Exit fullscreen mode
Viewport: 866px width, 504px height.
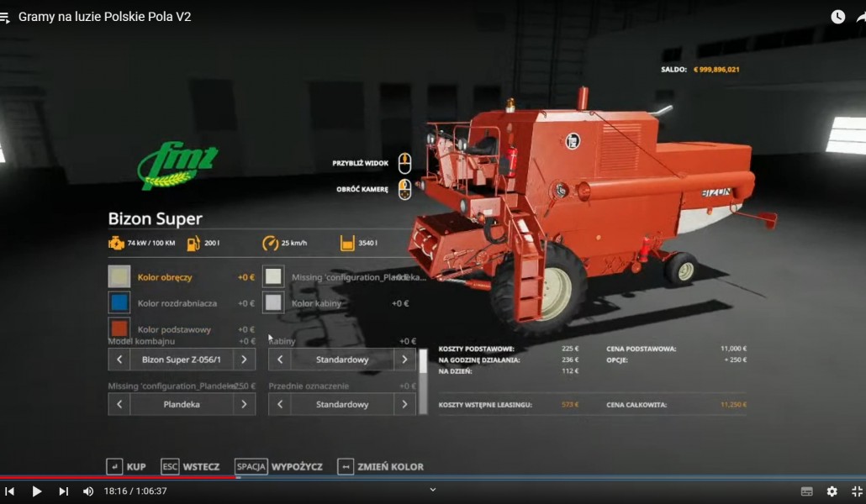(857, 491)
